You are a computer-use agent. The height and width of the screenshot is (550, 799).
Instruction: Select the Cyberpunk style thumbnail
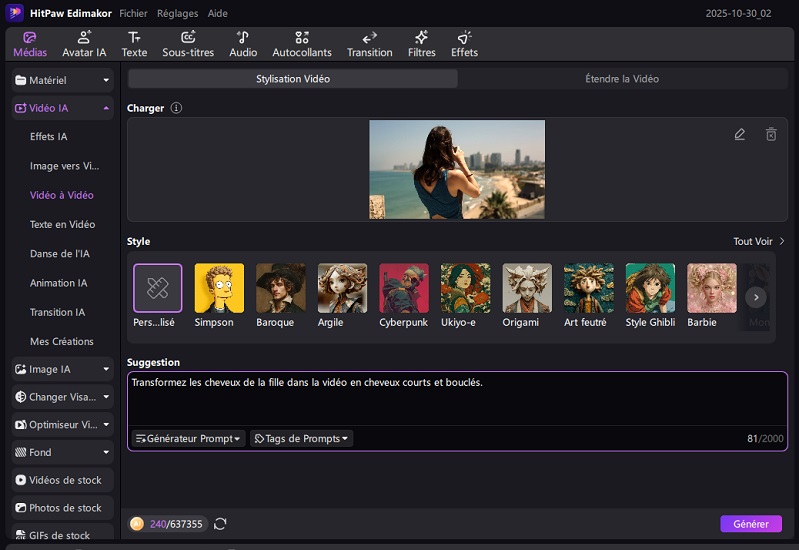(404, 289)
